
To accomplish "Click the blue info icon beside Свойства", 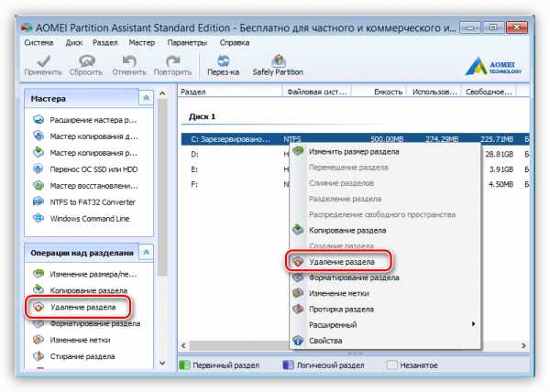I will 298,341.
